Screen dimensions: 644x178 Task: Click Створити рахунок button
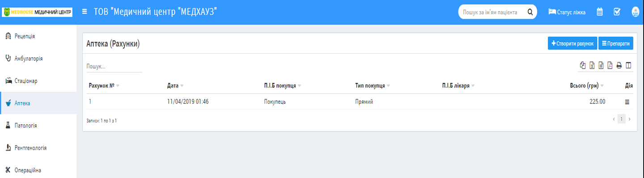[572, 43]
